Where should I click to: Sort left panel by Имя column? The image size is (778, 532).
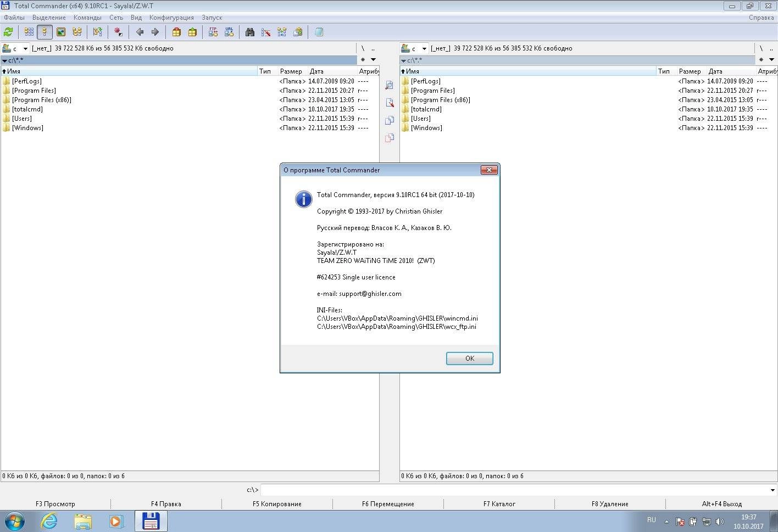[129, 71]
